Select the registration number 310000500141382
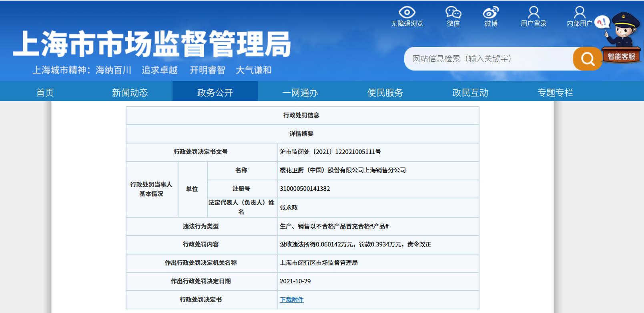The height and width of the screenshot is (313, 644). (305, 189)
